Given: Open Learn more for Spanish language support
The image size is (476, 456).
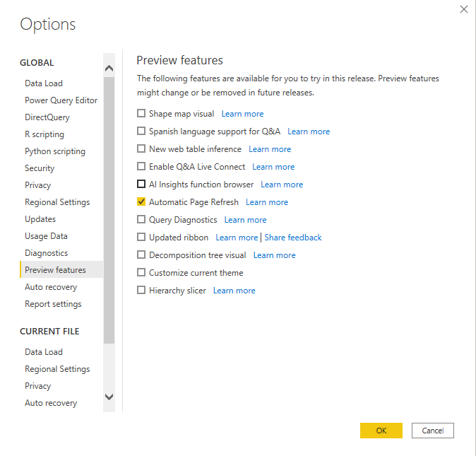Looking at the screenshot, I should click(x=309, y=131).
